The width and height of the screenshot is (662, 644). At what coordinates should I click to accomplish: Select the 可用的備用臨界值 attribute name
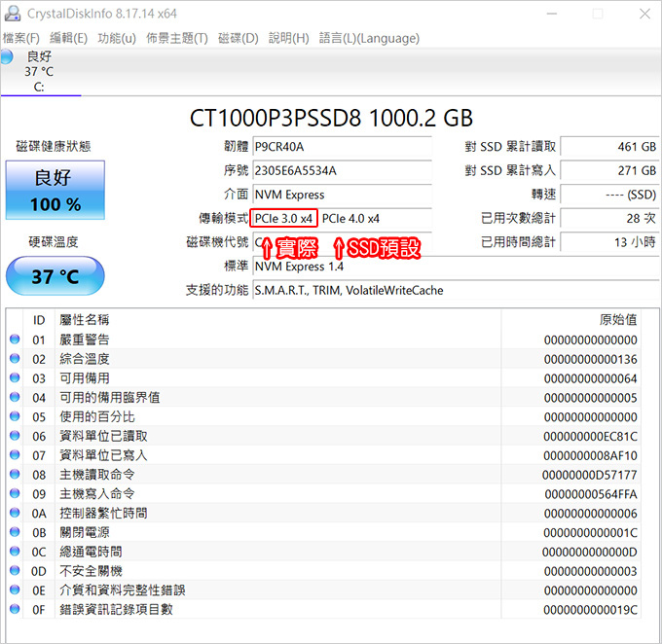(110, 398)
